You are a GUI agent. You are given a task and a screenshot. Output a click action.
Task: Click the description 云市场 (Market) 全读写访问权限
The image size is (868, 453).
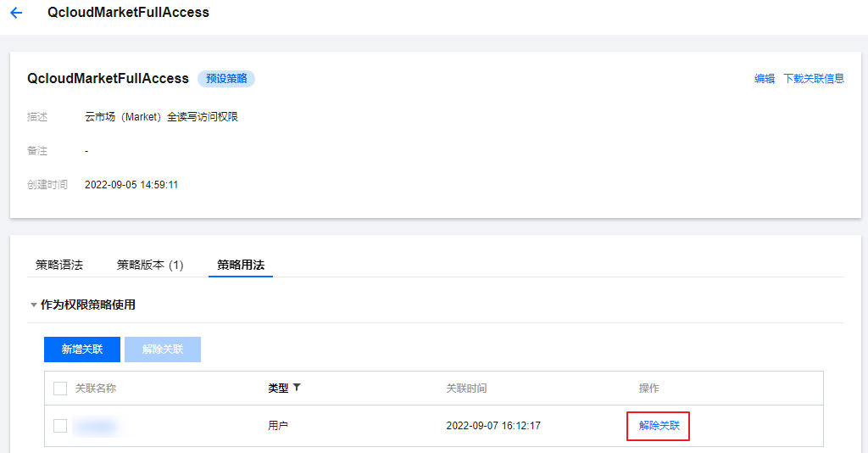[x=161, y=117]
